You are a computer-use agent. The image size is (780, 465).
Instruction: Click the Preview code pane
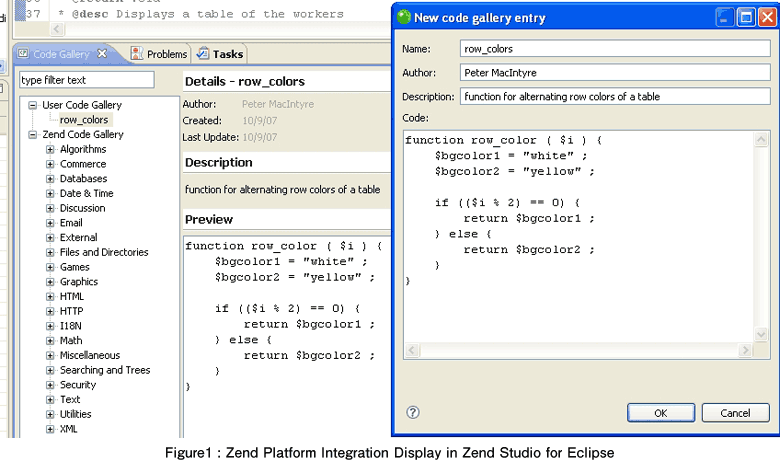[287, 337]
